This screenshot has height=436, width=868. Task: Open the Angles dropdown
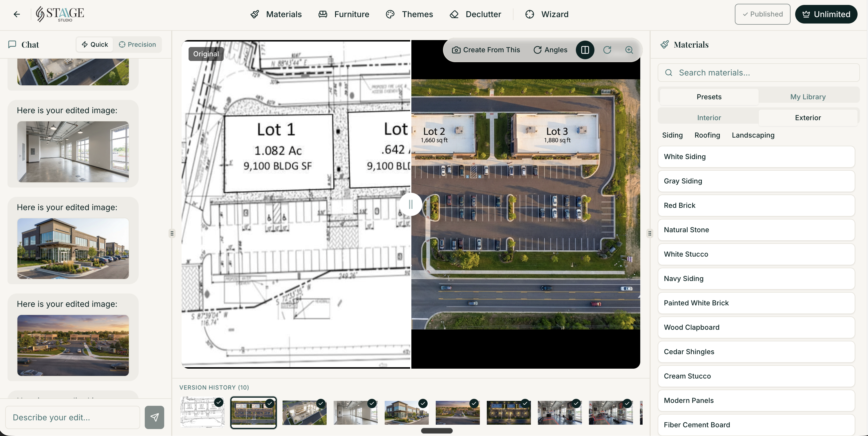pyautogui.click(x=550, y=50)
